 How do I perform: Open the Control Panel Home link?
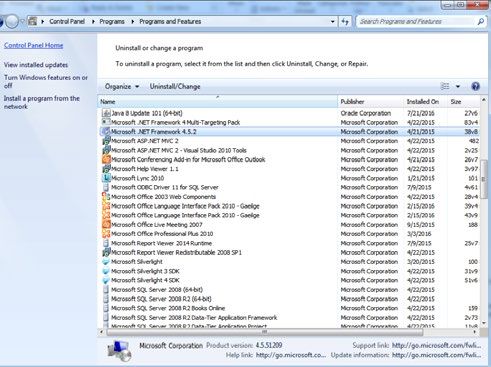tap(33, 45)
